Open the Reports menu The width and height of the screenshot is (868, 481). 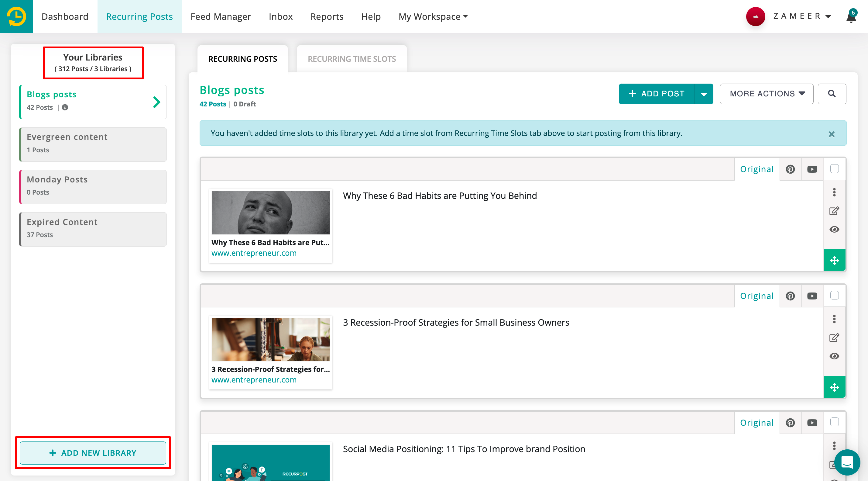[x=327, y=16]
